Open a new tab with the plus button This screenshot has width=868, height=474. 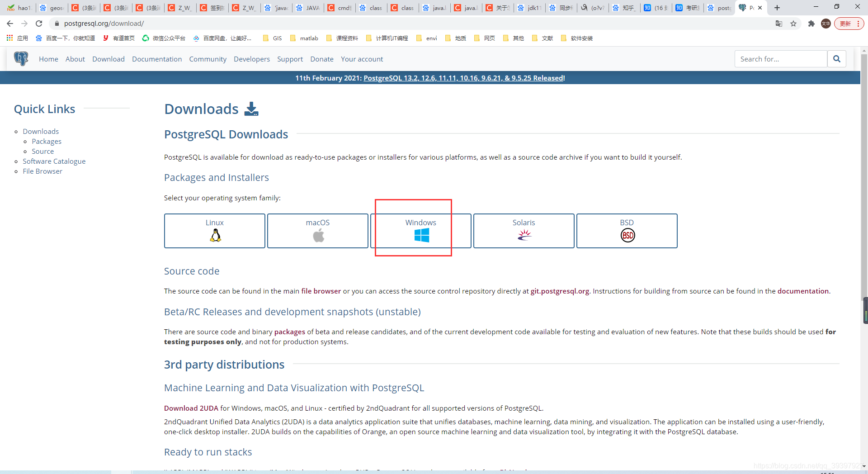[x=777, y=8]
